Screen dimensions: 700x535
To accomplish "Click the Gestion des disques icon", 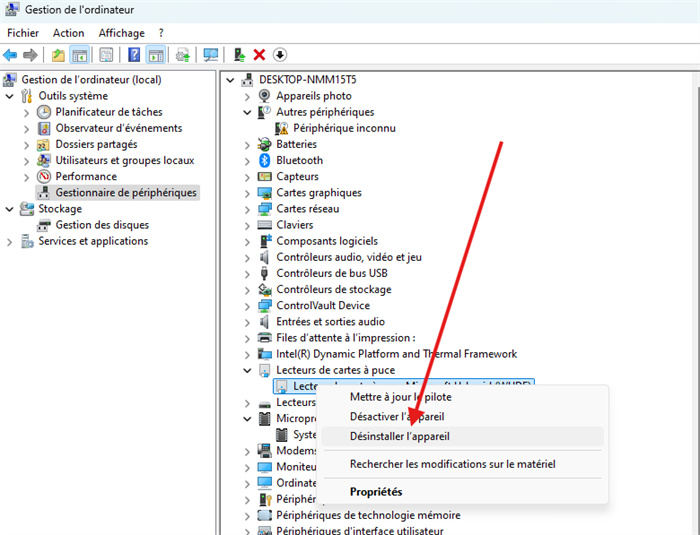I will (44, 225).
